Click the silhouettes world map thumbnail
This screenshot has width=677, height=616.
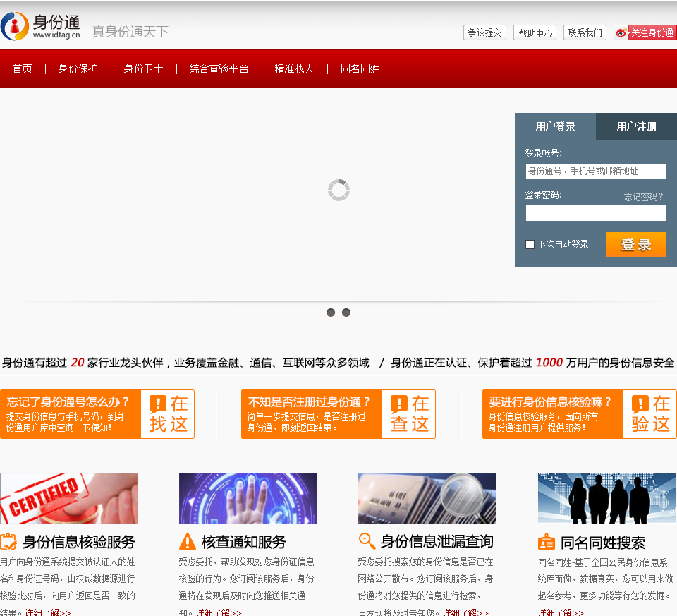click(607, 498)
